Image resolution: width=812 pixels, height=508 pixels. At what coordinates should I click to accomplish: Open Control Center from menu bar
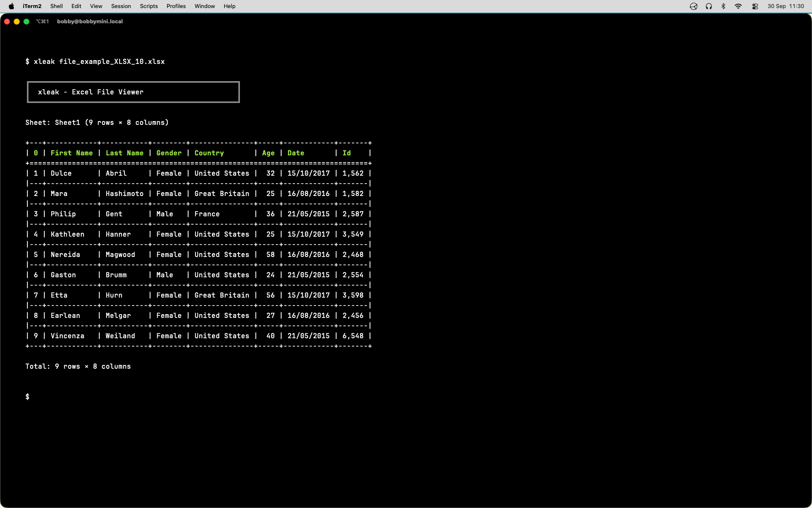755,6
